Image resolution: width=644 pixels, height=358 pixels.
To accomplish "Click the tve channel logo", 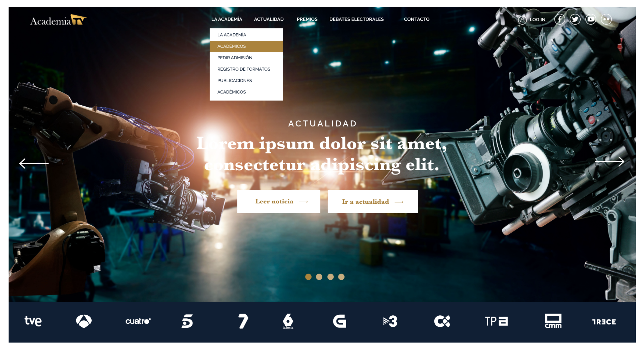I will click(x=33, y=321).
